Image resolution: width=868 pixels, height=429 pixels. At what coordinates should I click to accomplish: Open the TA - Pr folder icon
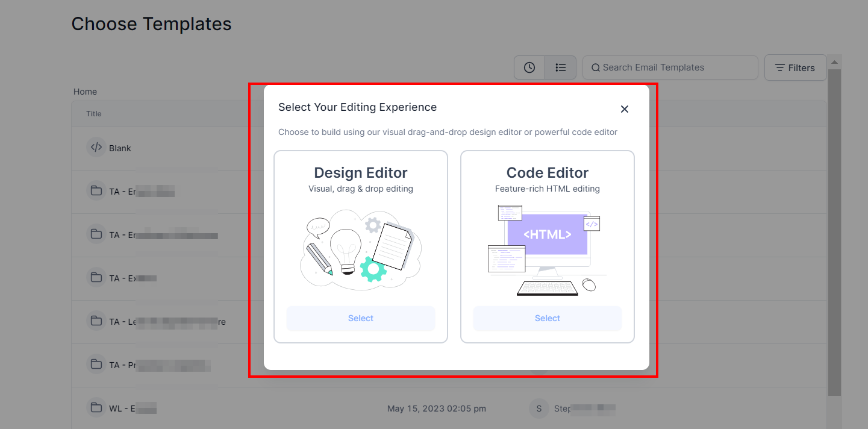tap(96, 365)
